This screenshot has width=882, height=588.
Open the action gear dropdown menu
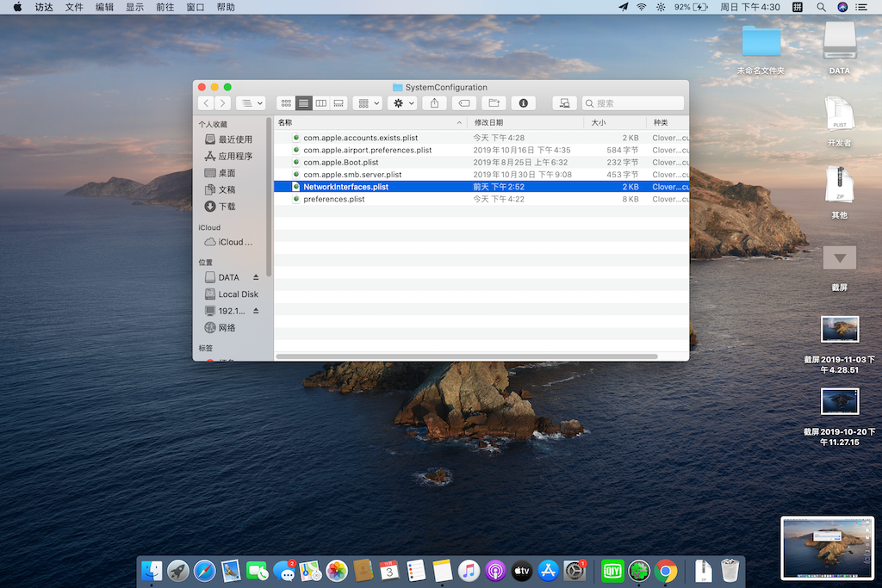click(401, 102)
